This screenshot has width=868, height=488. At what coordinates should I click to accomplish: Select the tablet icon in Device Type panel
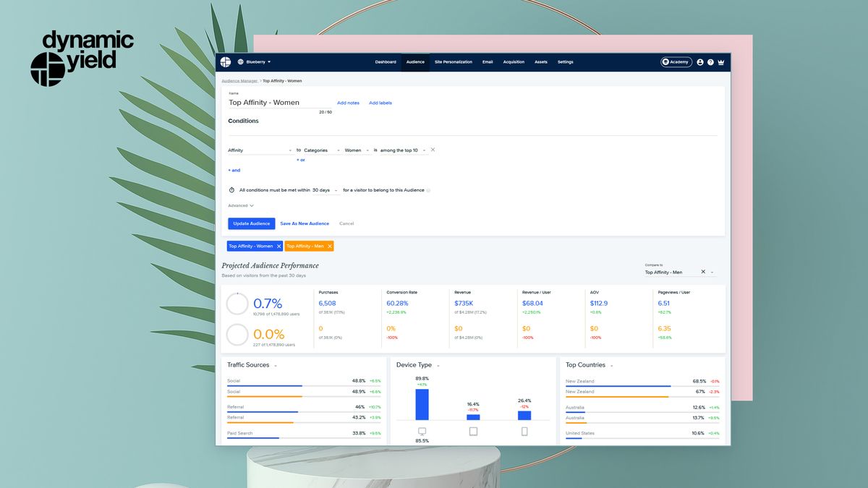point(474,431)
